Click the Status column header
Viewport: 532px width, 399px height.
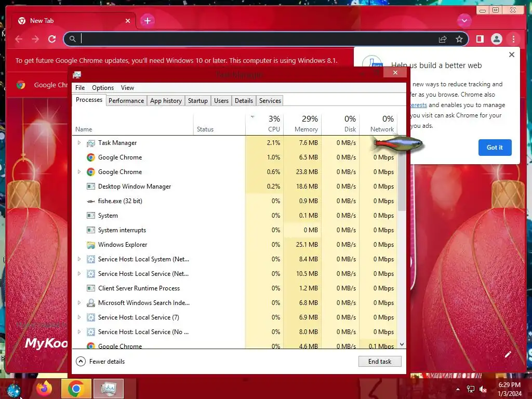(219, 124)
